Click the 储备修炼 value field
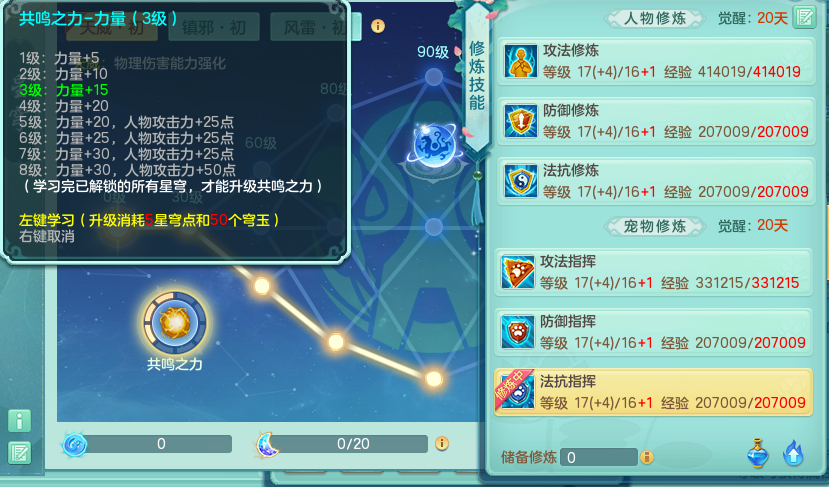The width and height of the screenshot is (829, 487). tap(599, 457)
